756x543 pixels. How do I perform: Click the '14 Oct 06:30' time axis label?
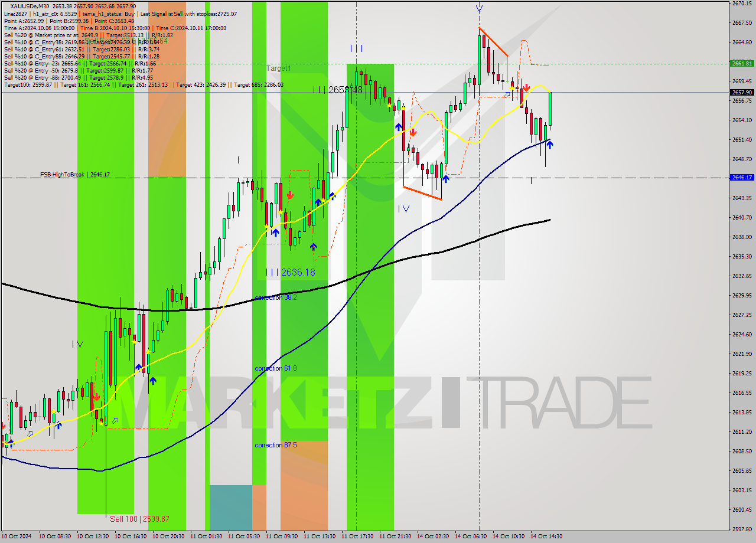(471, 537)
